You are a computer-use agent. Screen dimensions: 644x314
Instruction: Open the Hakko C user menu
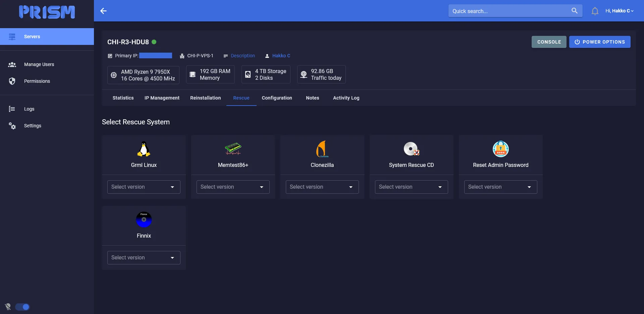pyautogui.click(x=619, y=11)
